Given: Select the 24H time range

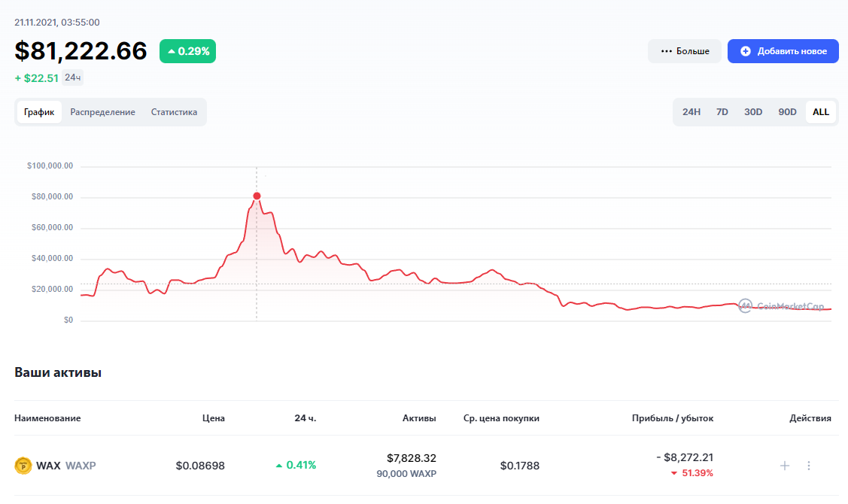Looking at the screenshot, I should 691,112.
